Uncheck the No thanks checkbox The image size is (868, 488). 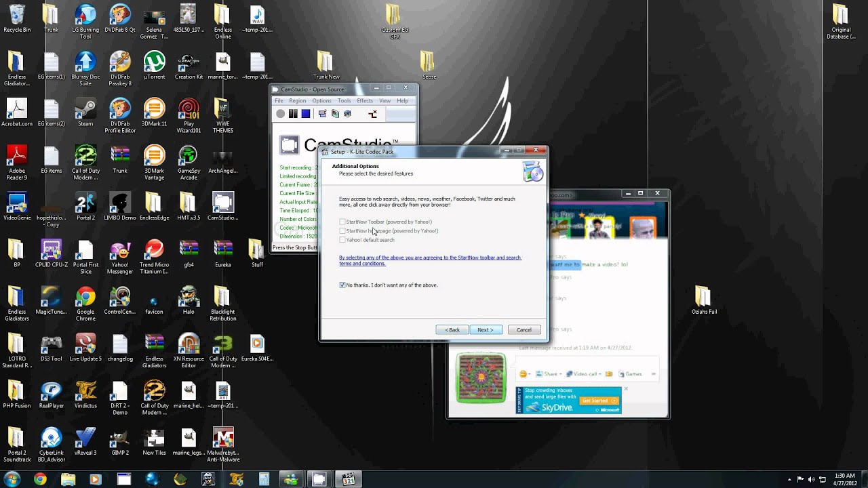tap(342, 285)
